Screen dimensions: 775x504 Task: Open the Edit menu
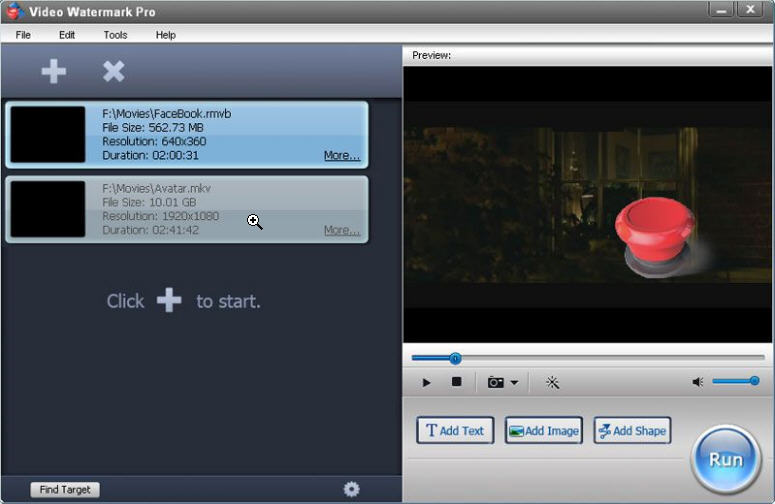[67, 35]
